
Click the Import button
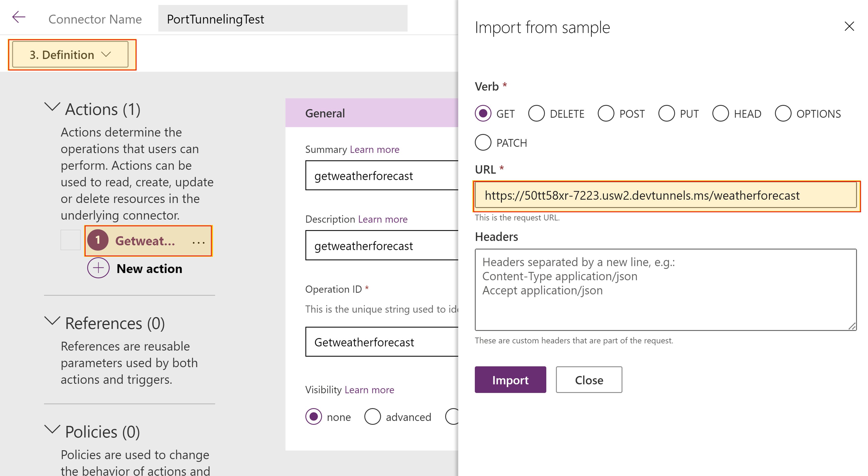point(509,379)
